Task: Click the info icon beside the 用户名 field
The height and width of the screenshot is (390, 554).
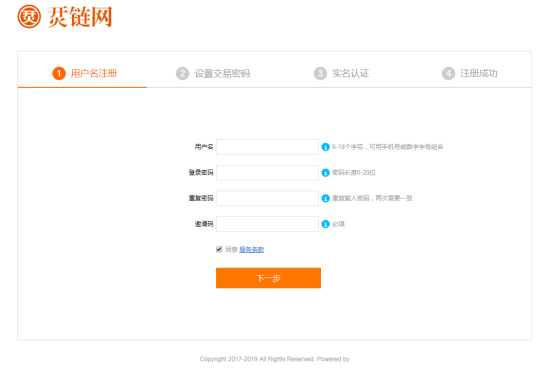Action: click(x=325, y=147)
